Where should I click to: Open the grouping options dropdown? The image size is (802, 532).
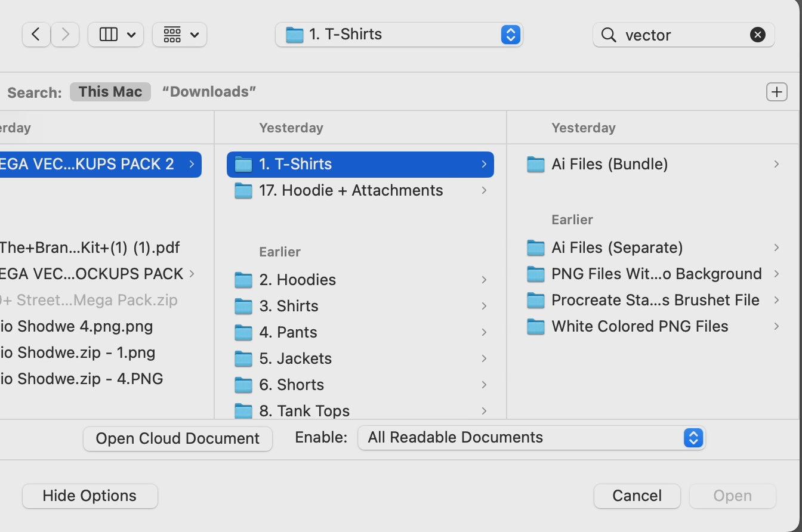pos(180,35)
